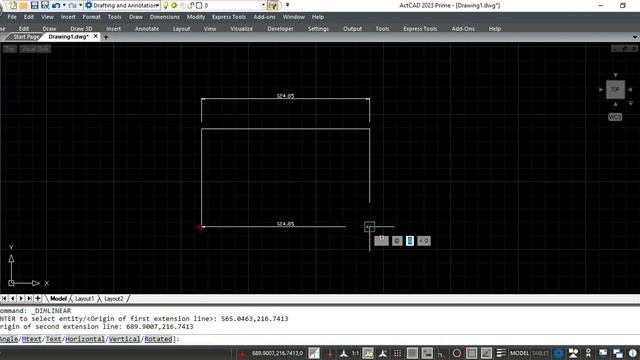Image resolution: width=640 pixels, height=360 pixels.
Task: Toggle the polar tracking circle icon in status bar
Action: 457,353
